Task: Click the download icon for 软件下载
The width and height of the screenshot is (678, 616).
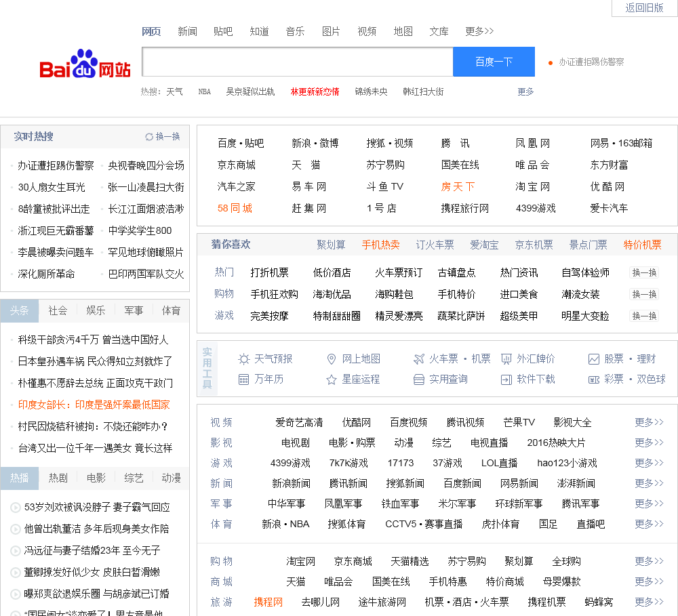Action: coord(506,379)
